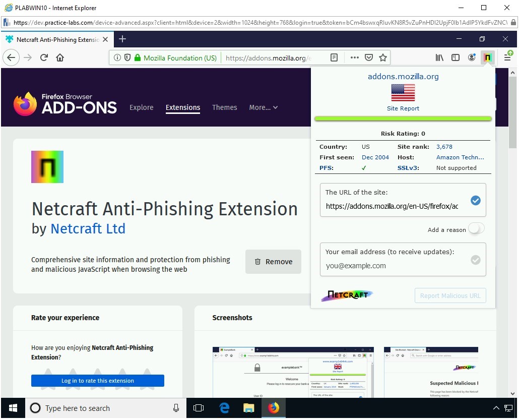519x420 pixels.
Task: Bookmark this page with the star icon
Action: pos(383,57)
